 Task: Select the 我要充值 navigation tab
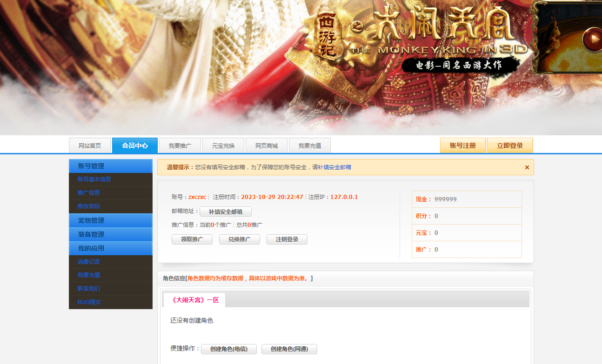[310, 146]
